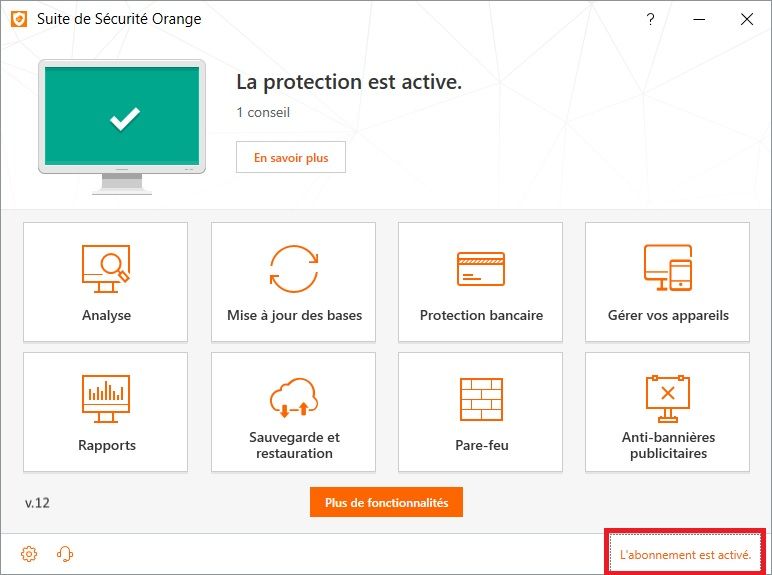Open Gérer vos appareils tile

coord(668,282)
